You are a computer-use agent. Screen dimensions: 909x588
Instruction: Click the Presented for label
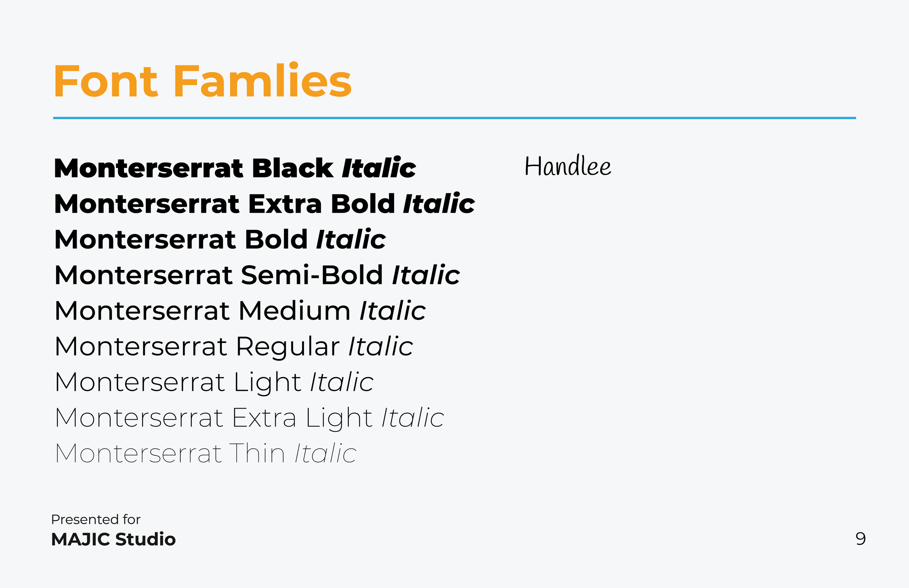coord(96,519)
